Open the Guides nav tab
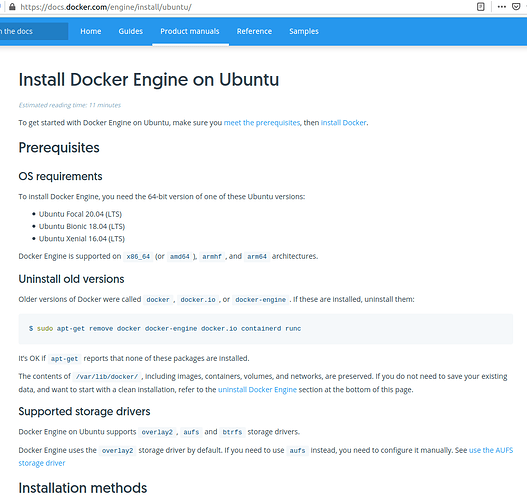Screen dimensions: 527x499 coord(131,31)
